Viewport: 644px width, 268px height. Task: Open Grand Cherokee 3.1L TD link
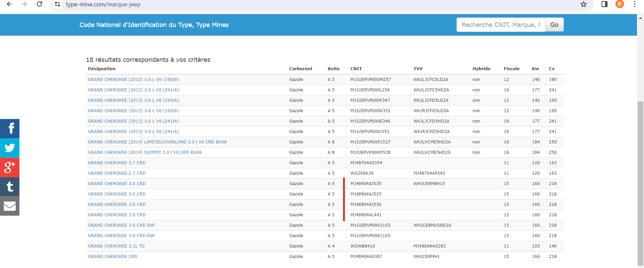pos(116,246)
